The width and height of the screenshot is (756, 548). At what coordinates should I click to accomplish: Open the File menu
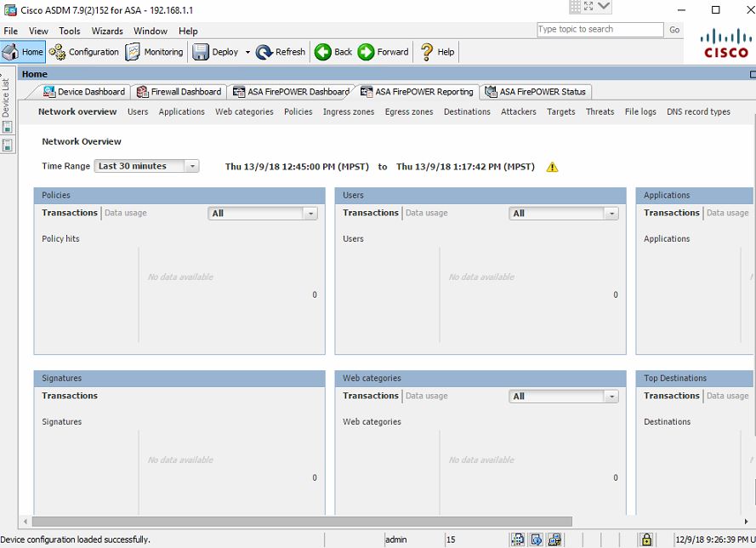click(x=10, y=31)
